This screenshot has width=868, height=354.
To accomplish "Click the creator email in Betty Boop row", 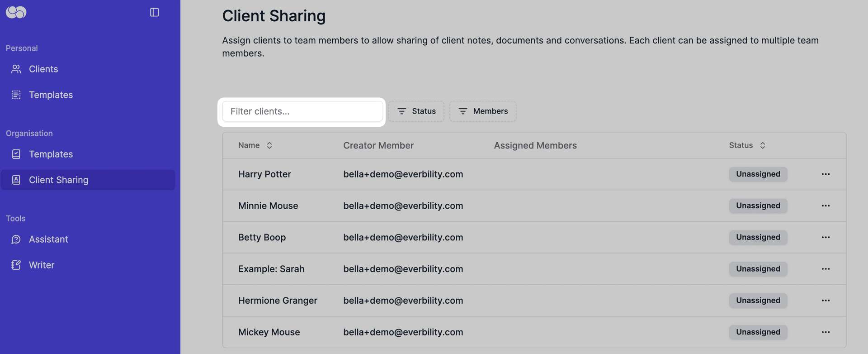I will coord(403,238).
